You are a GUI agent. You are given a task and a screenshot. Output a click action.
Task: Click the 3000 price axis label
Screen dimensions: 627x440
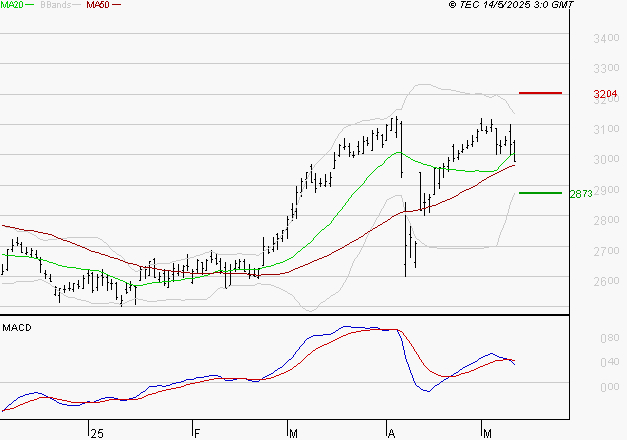coord(606,159)
